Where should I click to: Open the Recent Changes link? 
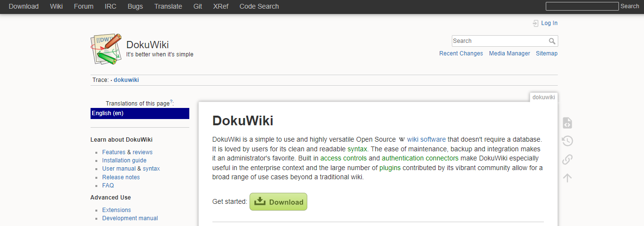click(x=461, y=53)
